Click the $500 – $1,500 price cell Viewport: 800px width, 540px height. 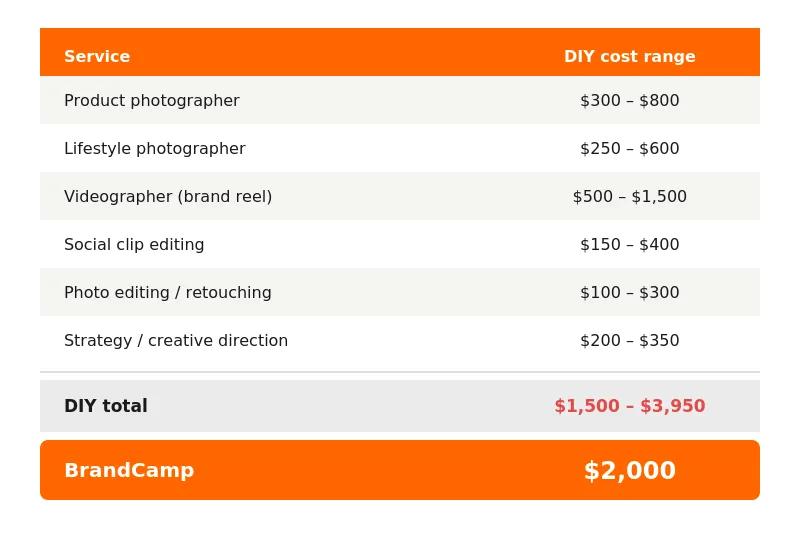630,197
